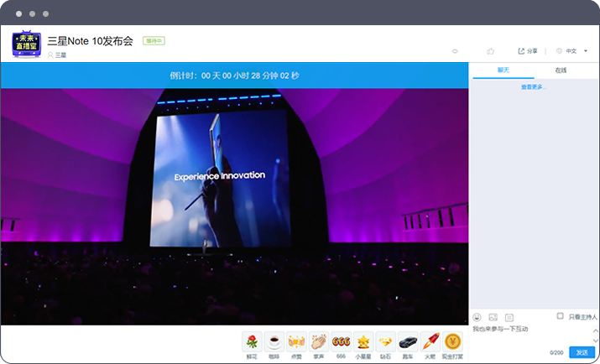Click the thumbs-up like icon
Viewport: 600px width, 364px height.
491,51
